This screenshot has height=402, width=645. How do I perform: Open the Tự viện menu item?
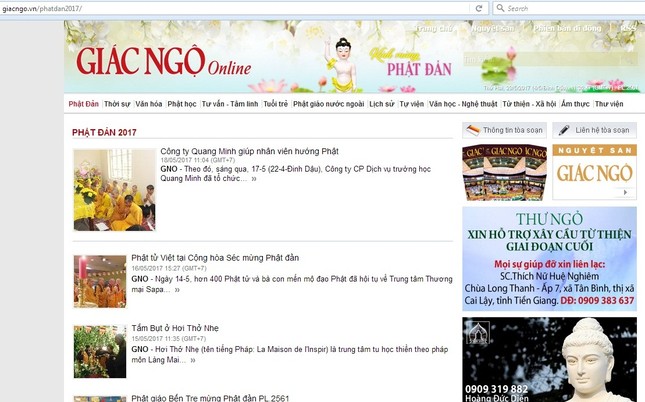point(412,104)
